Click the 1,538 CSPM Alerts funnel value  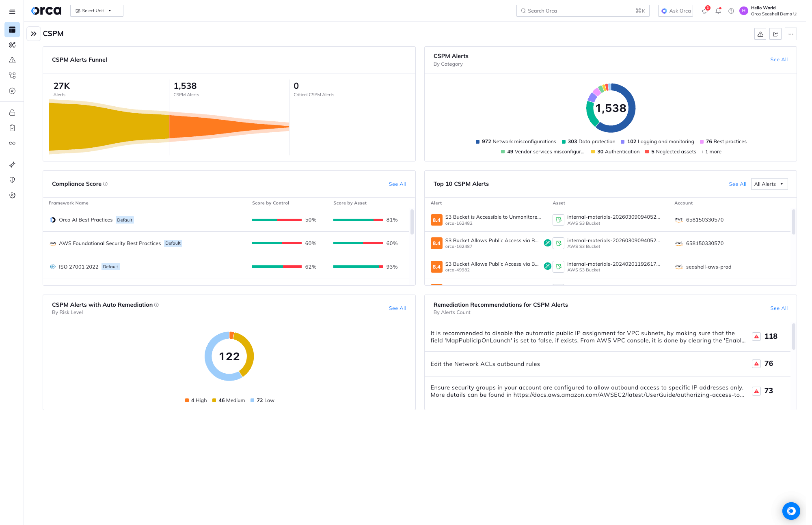click(x=185, y=86)
